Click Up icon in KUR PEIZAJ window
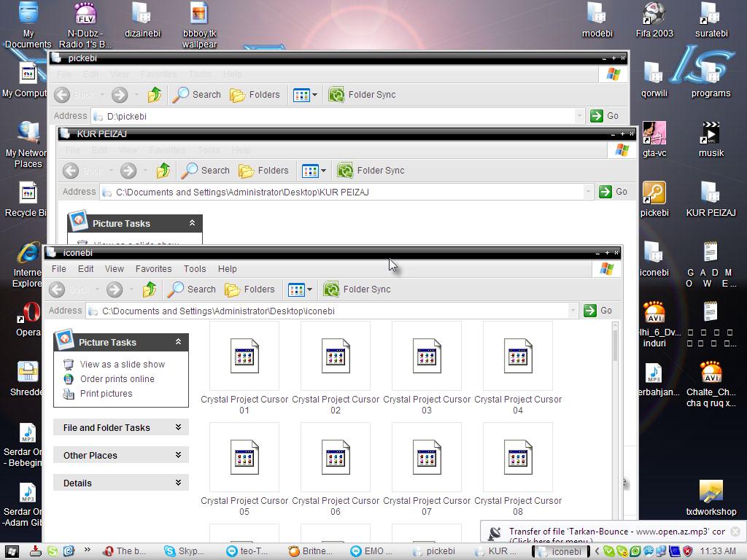This screenshot has height=560, width=747. tap(163, 171)
